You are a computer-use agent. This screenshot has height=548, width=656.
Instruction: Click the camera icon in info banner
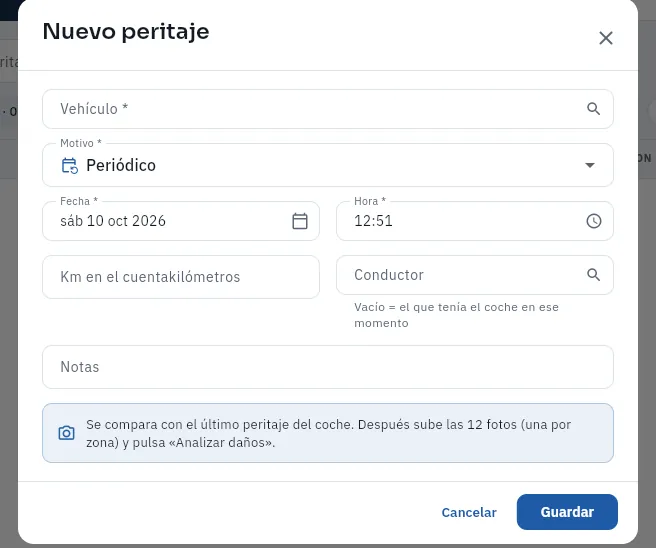pyautogui.click(x=67, y=433)
